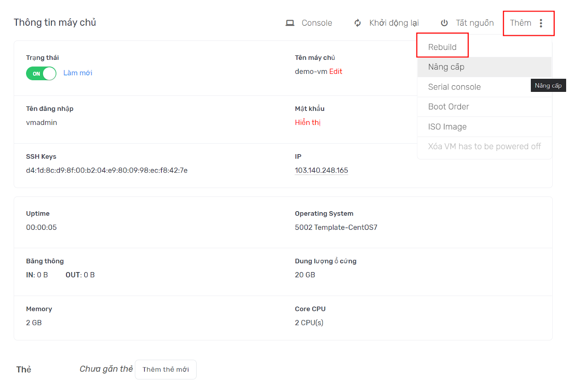The image size is (588, 390).
Task: Choose Boot Order menu entry
Action: (x=448, y=107)
